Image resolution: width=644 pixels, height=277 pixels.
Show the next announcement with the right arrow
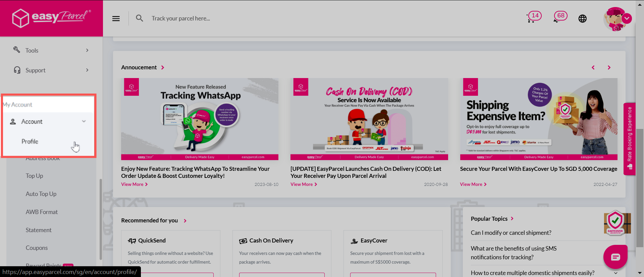609,68
